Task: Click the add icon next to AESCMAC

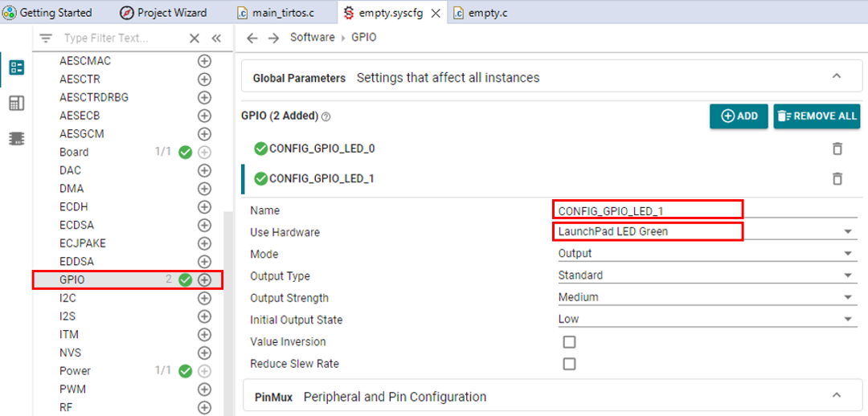Action: 204,61
